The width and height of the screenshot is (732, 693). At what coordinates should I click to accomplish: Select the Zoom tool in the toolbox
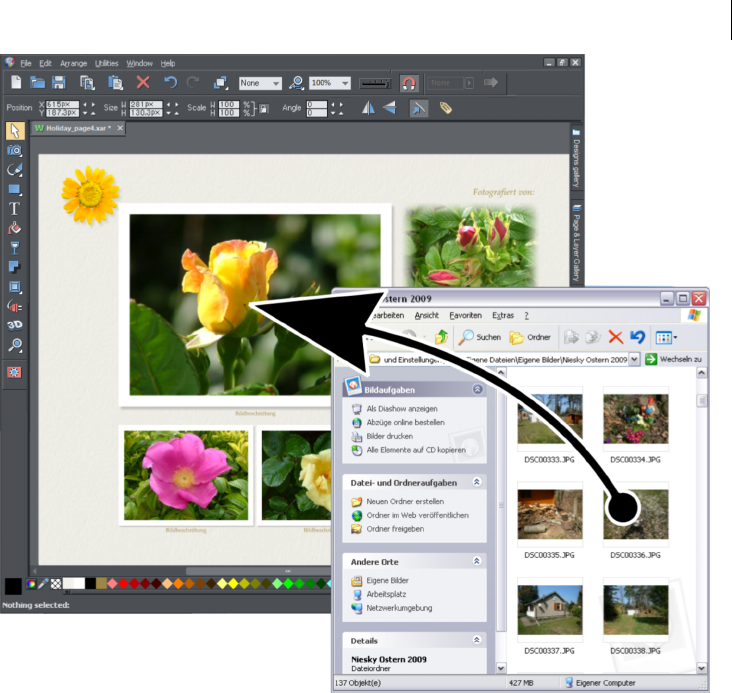click(15, 345)
